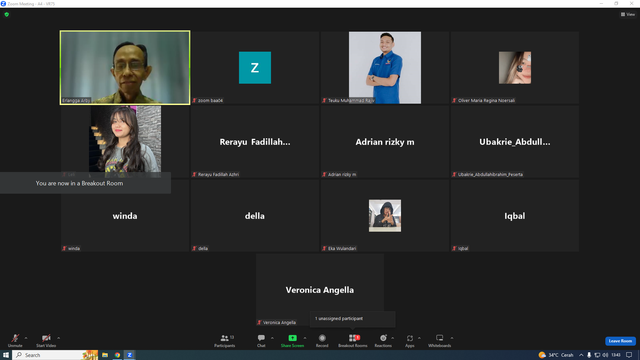Open the Participants panel
The image size is (640, 360).
(x=224, y=340)
